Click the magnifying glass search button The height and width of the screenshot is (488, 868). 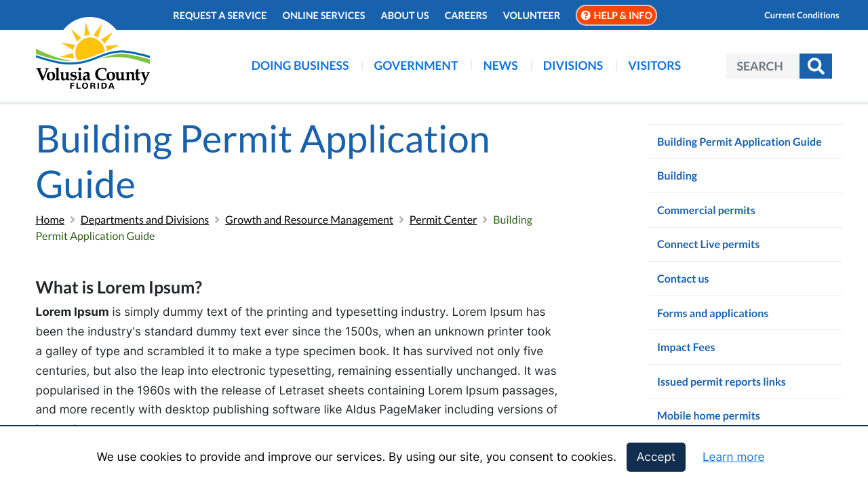(x=815, y=66)
